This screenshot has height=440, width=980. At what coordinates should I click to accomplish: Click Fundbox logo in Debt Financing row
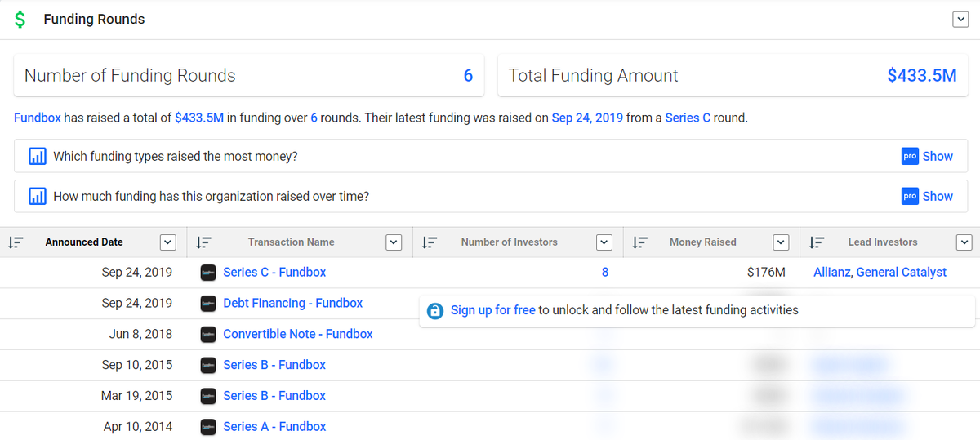[x=208, y=304]
